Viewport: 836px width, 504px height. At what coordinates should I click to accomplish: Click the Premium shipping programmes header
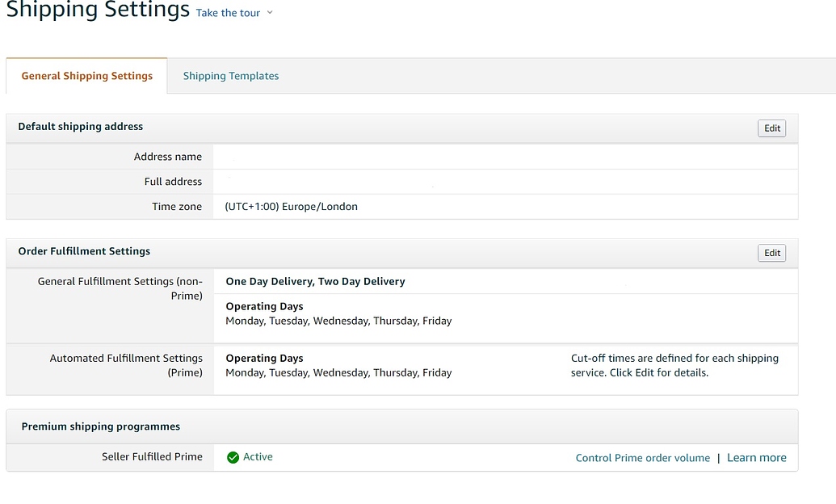pyautogui.click(x=101, y=426)
